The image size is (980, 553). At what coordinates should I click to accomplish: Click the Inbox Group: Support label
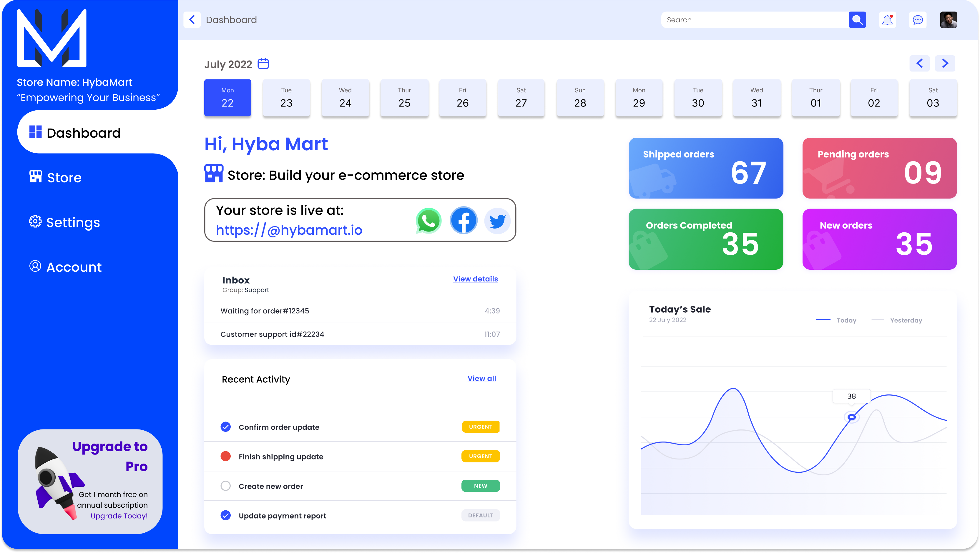(245, 290)
